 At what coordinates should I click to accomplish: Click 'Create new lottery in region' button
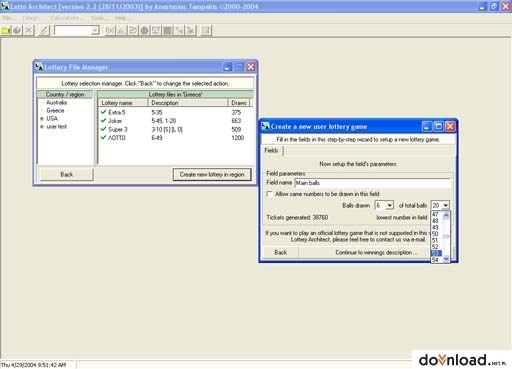(212, 174)
